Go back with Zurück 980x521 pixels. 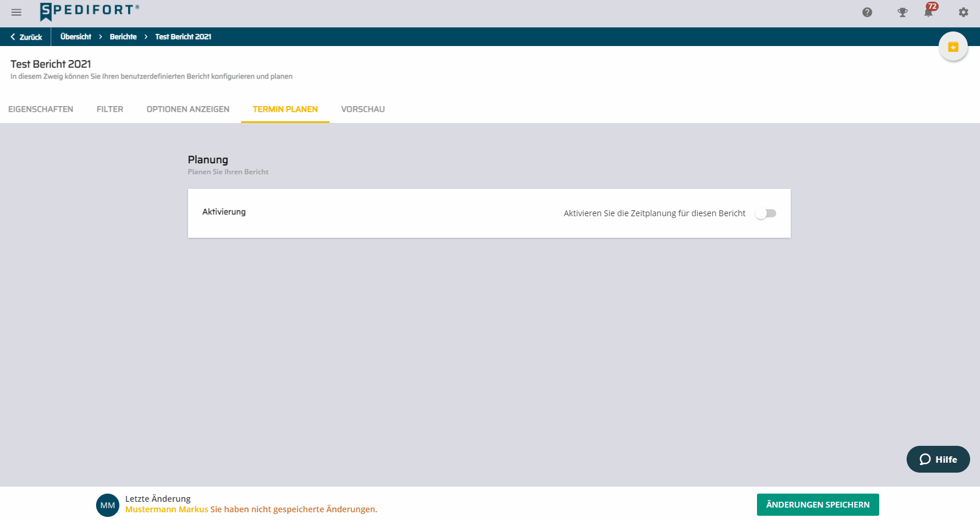(x=26, y=37)
